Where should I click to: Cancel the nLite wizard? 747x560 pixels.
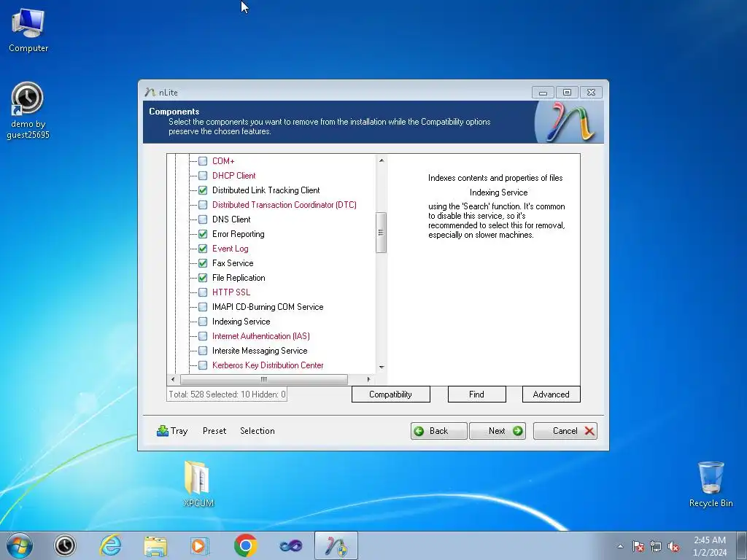[x=565, y=431]
